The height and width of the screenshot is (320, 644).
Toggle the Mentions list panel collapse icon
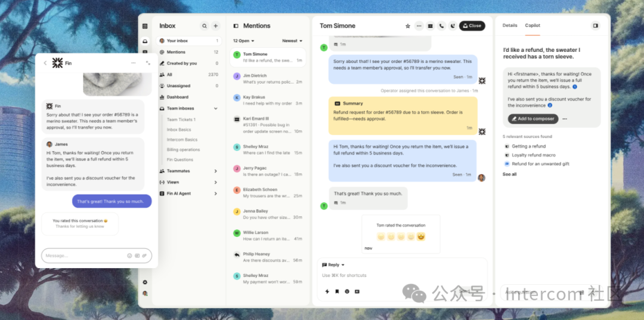[236, 26]
